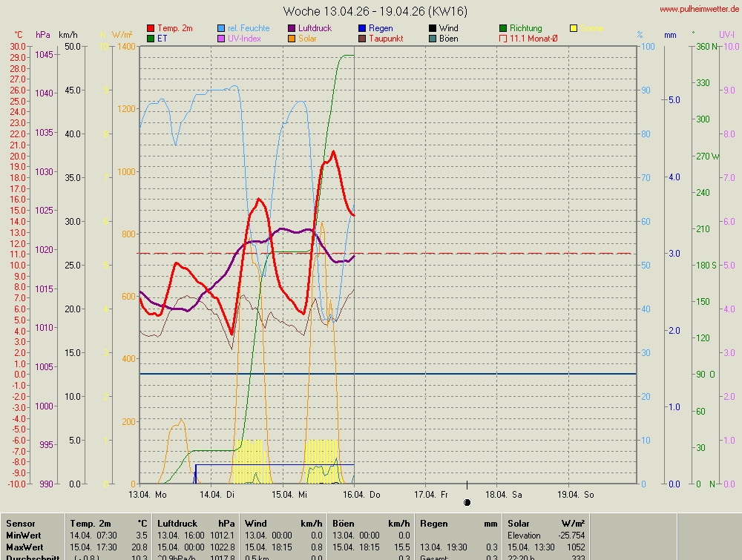
Task: Click the green Richtung legend icon
Action: [x=504, y=28]
